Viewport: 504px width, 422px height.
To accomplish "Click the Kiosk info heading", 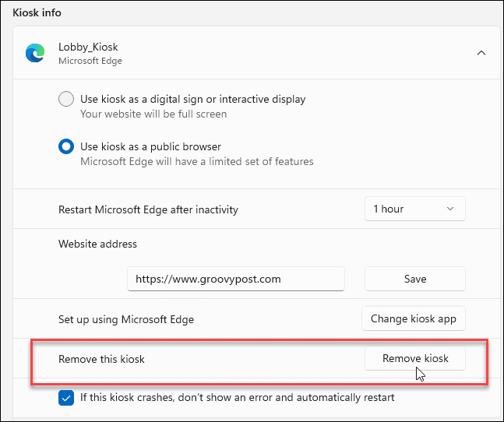I will coord(37,12).
